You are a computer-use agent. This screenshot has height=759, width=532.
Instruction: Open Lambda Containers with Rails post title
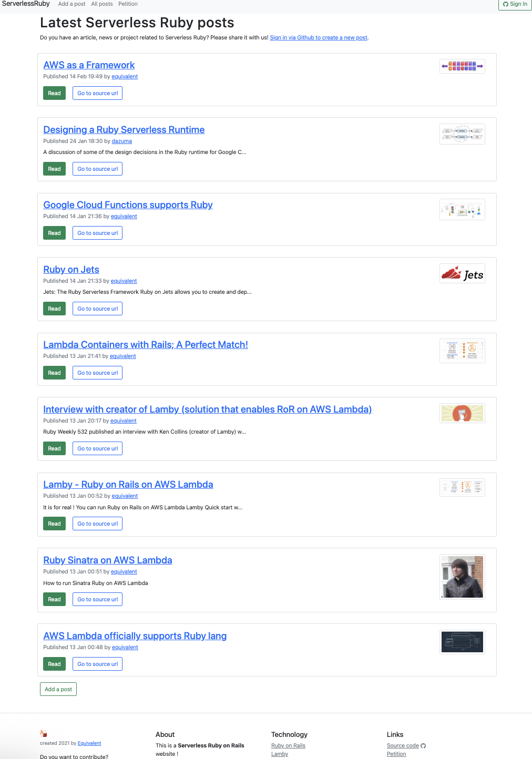(x=146, y=345)
